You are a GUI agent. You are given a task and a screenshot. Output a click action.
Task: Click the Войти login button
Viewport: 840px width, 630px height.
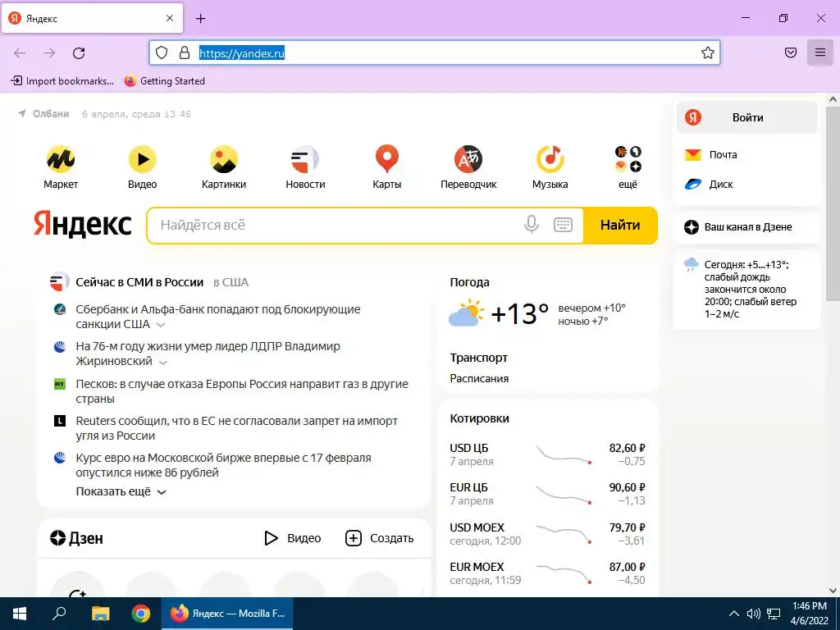click(x=747, y=117)
